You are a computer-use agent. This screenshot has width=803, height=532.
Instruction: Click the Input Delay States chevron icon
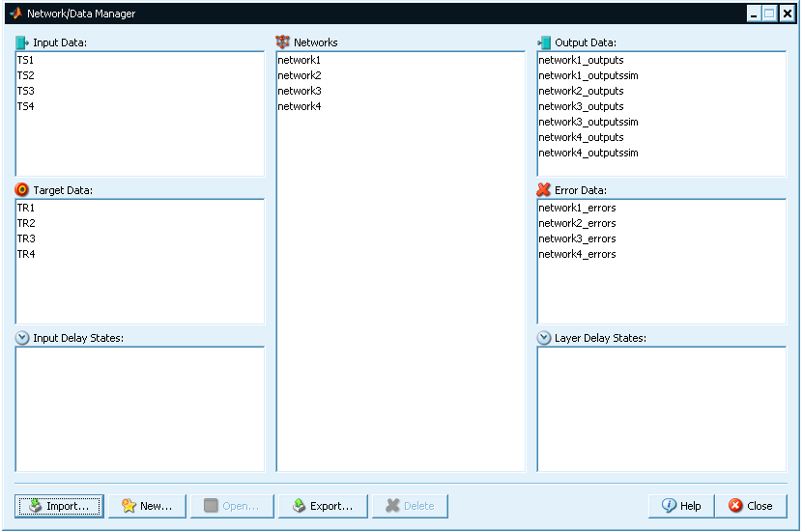[22, 338]
